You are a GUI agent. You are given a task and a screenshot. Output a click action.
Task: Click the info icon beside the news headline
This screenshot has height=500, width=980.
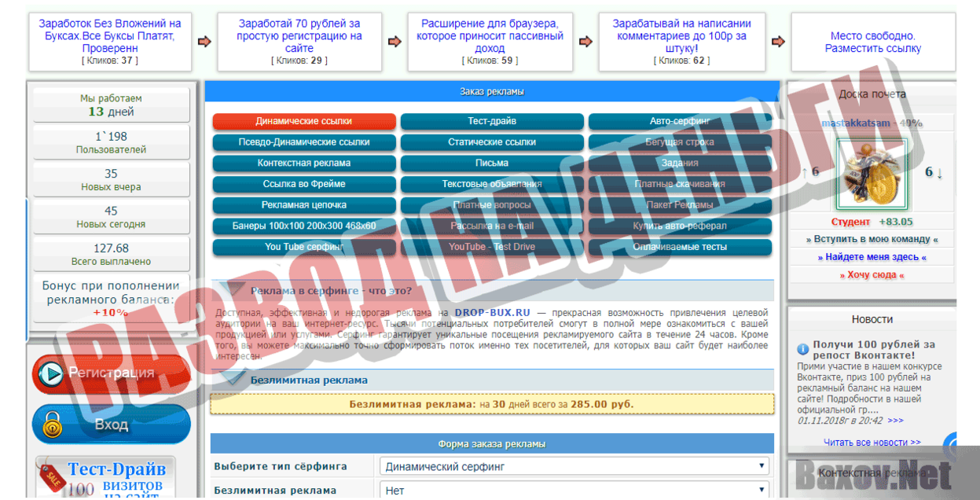(802, 349)
